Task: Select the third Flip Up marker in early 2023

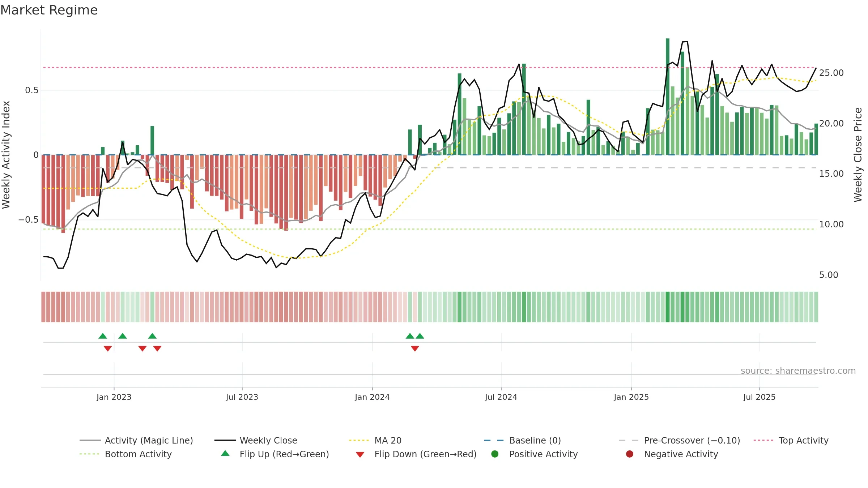Action: (x=152, y=336)
